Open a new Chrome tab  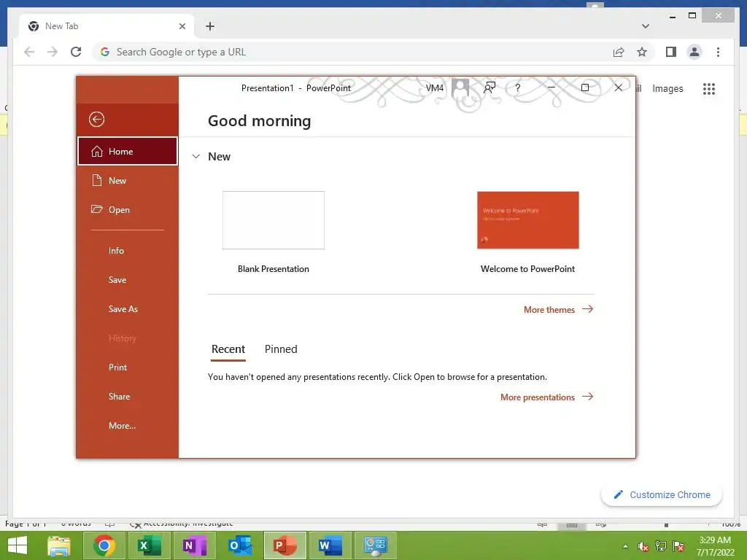point(210,26)
